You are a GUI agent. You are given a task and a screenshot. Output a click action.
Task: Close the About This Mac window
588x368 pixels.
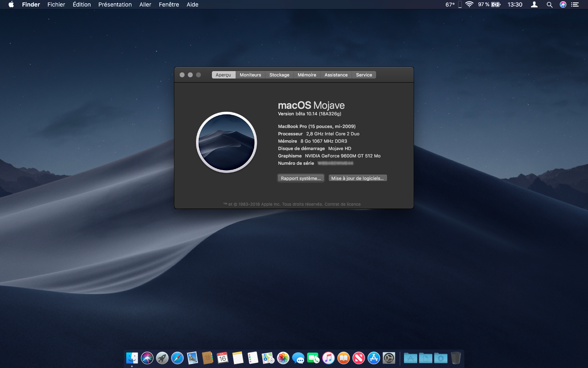pyautogui.click(x=182, y=75)
